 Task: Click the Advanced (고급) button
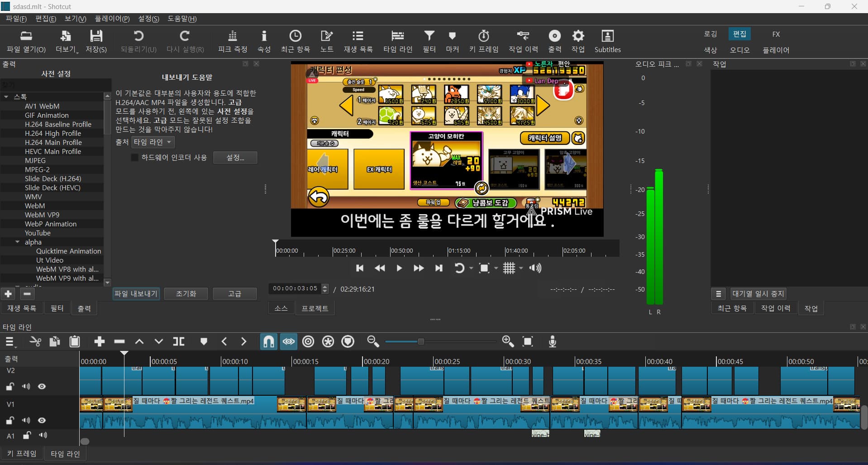coord(234,294)
